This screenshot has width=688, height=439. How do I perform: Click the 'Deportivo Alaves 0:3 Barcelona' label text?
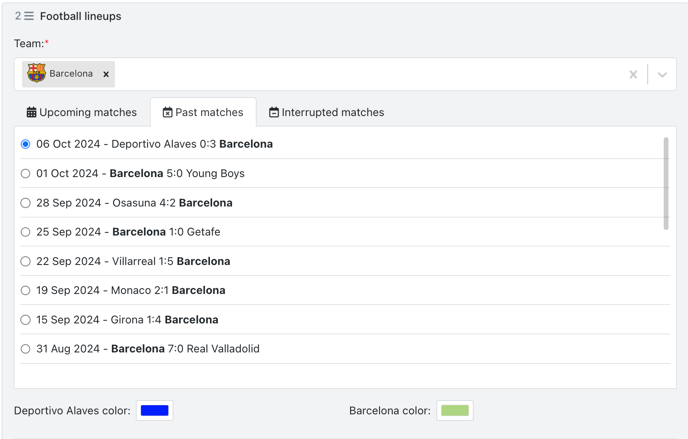192,144
